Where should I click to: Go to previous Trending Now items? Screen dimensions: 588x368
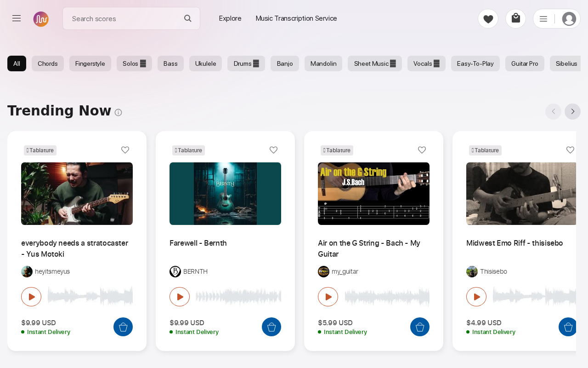coord(553,111)
